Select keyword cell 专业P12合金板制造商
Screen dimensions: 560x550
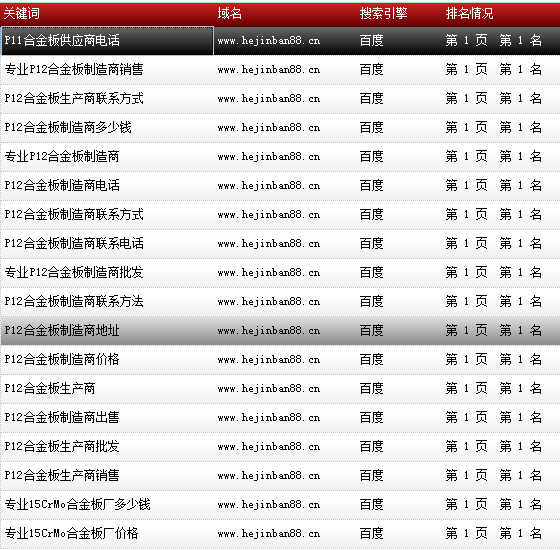coord(62,156)
